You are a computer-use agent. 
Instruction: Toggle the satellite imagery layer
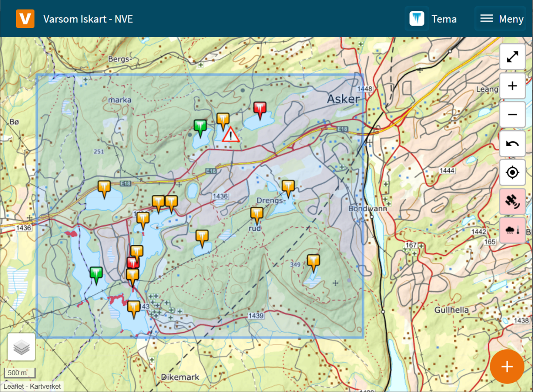(512, 201)
